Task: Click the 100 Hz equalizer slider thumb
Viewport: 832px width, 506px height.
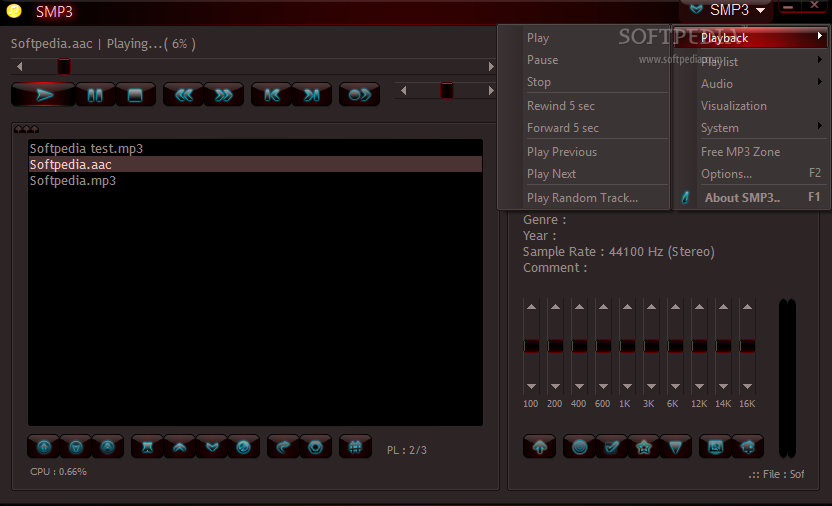Action: (x=531, y=346)
